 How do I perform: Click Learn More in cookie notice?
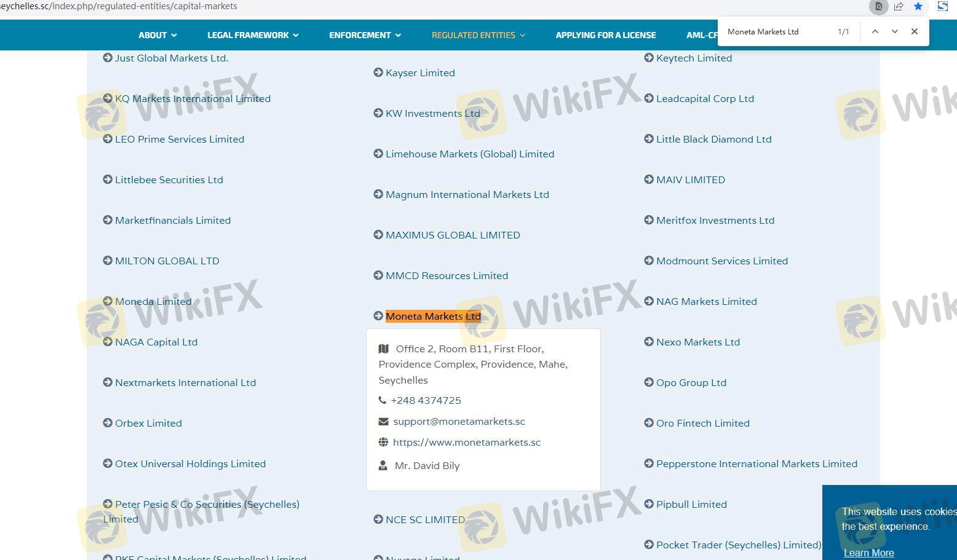pos(868,553)
